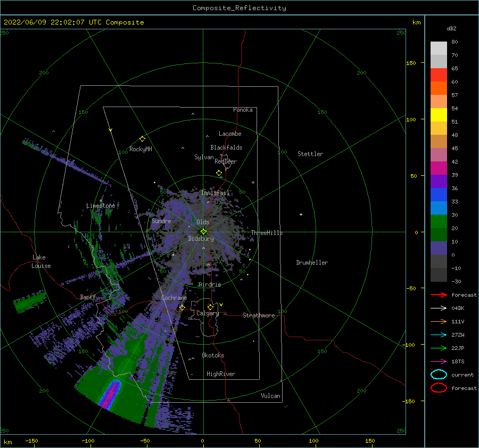Click the dBZ legend heading

[451, 28]
